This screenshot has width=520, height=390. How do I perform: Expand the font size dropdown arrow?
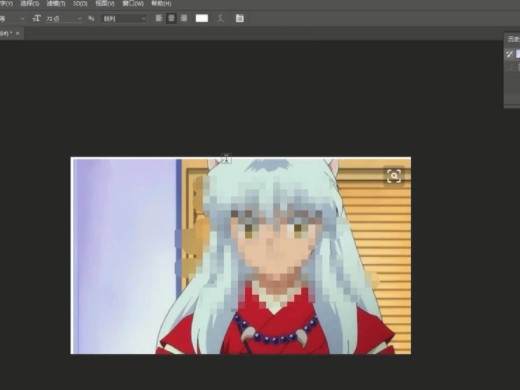(x=79, y=19)
